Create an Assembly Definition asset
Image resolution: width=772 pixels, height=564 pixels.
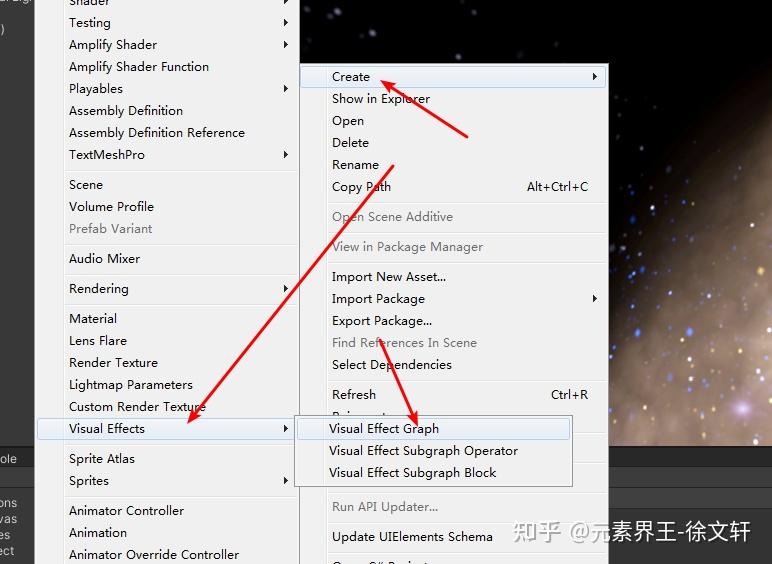pyautogui.click(x=167, y=111)
